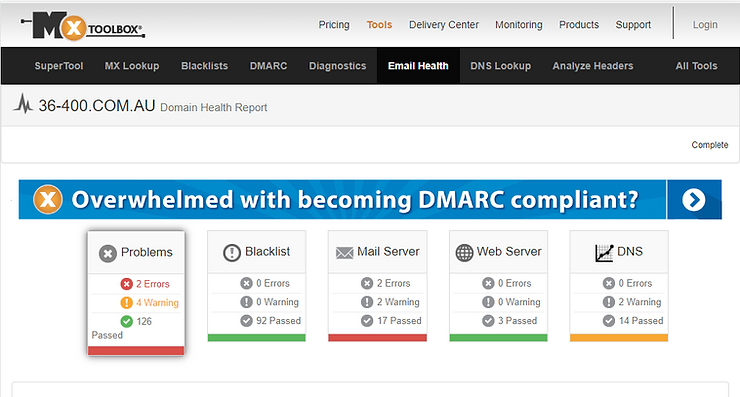The height and width of the screenshot is (397, 740).
Task: Click the 2 Errors text in Problems card
Action: point(153,284)
